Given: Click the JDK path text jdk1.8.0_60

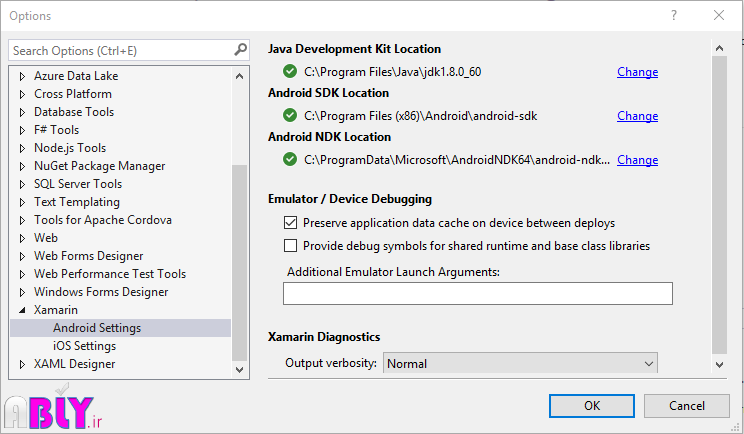Looking at the screenshot, I should point(392,72).
